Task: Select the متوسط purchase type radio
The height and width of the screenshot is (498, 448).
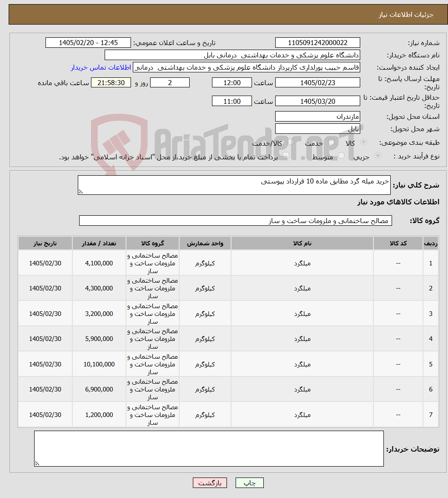Action: pyautogui.click(x=342, y=156)
